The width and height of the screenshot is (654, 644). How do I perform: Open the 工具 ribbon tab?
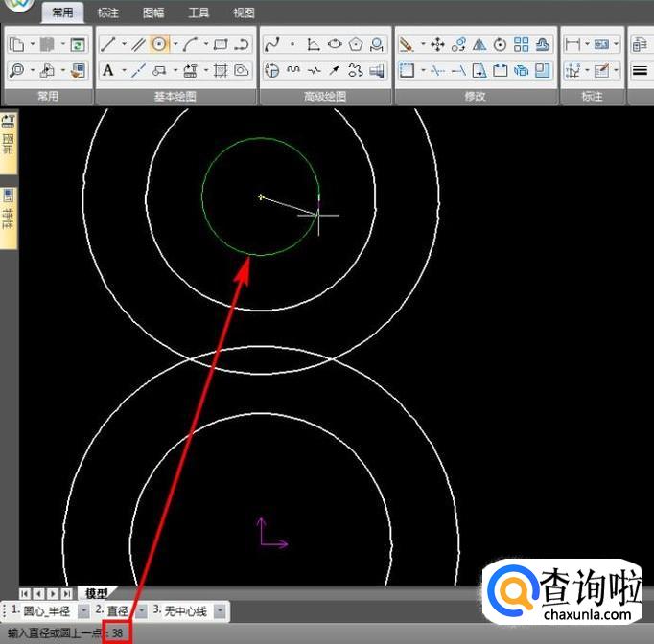[x=199, y=13]
